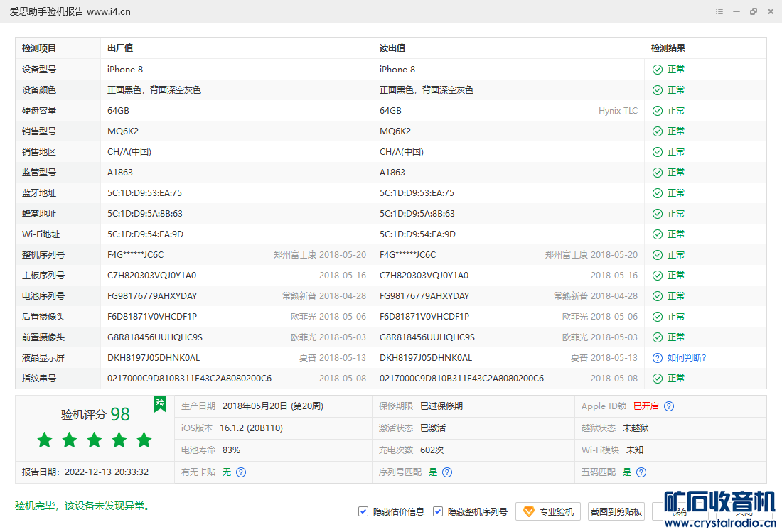The height and width of the screenshot is (532, 782).
Task: Click the green 验 badge on score panel
Action: [x=161, y=404]
